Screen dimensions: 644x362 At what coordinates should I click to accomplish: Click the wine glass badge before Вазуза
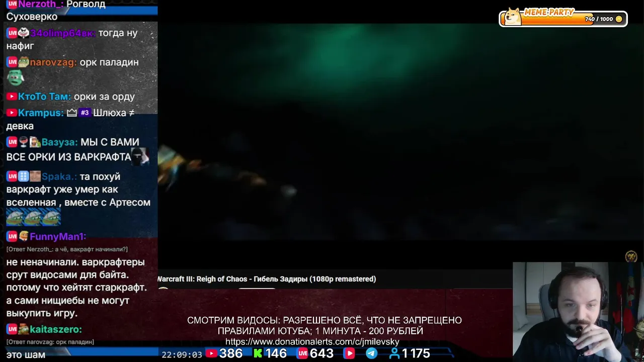(x=23, y=142)
